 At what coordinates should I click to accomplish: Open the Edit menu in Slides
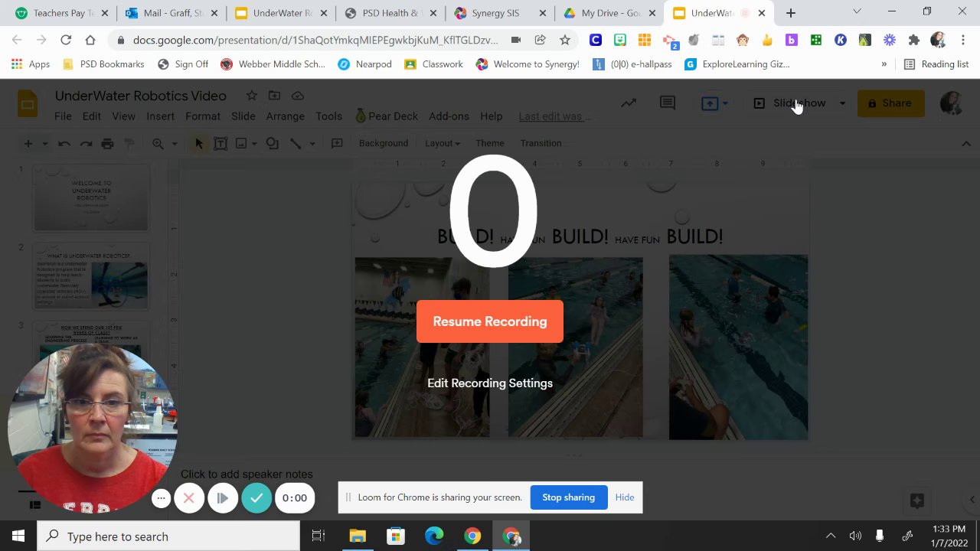92,116
